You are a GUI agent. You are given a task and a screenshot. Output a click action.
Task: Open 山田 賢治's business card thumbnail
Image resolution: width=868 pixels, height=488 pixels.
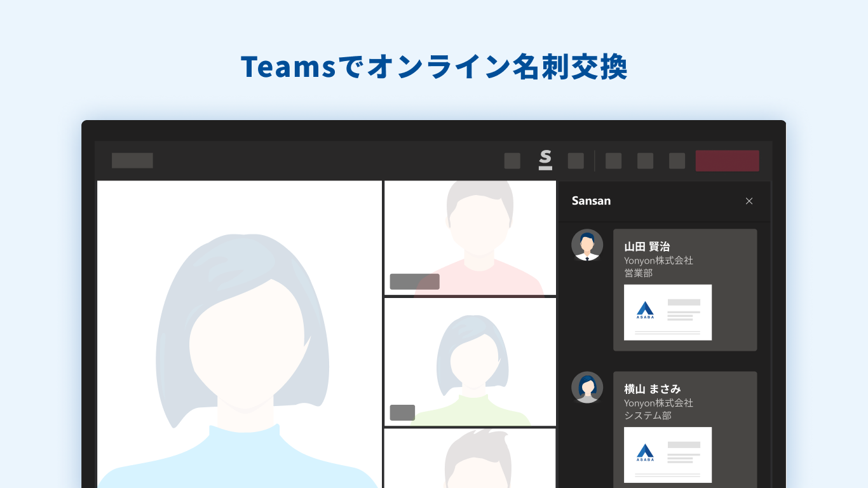pos(668,312)
